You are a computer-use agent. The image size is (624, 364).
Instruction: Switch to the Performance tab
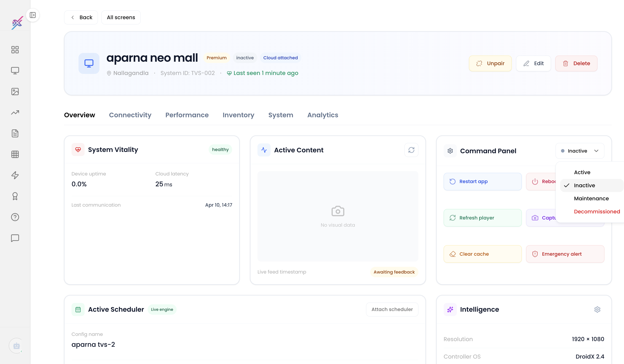(x=187, y=115)
